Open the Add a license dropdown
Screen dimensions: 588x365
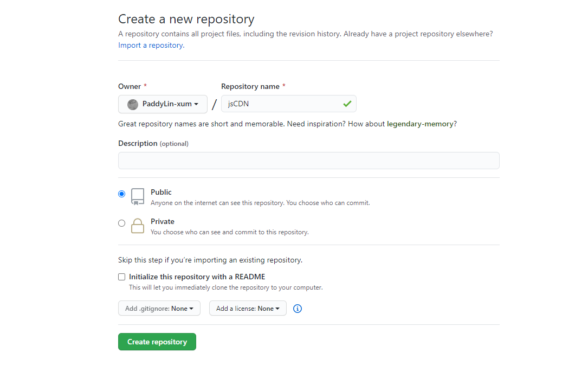click(x=248, y=309)
